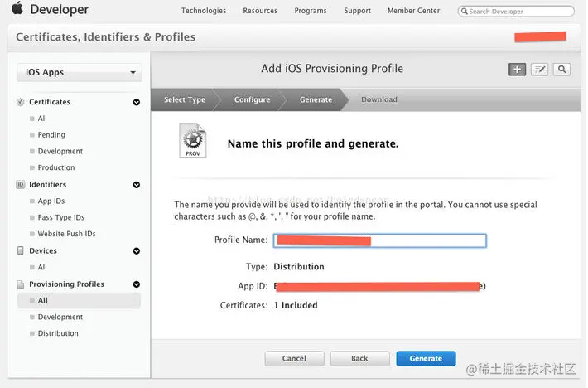Click the PROV provisioning file icon
The image size is (588, 388).
pyautogui.click(x=192, y=141)
